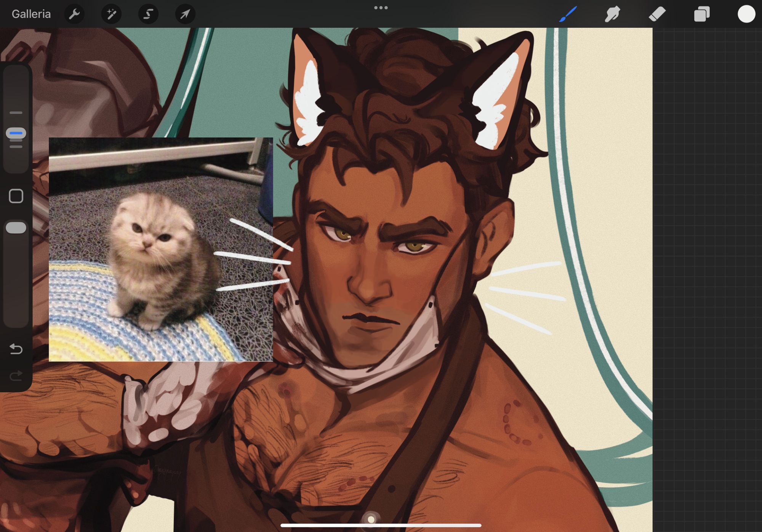The width and height of the screenshot is (762, 532).
Task: Activate the Selection tool
Action: pyautogui.click(x=148, y=14)
